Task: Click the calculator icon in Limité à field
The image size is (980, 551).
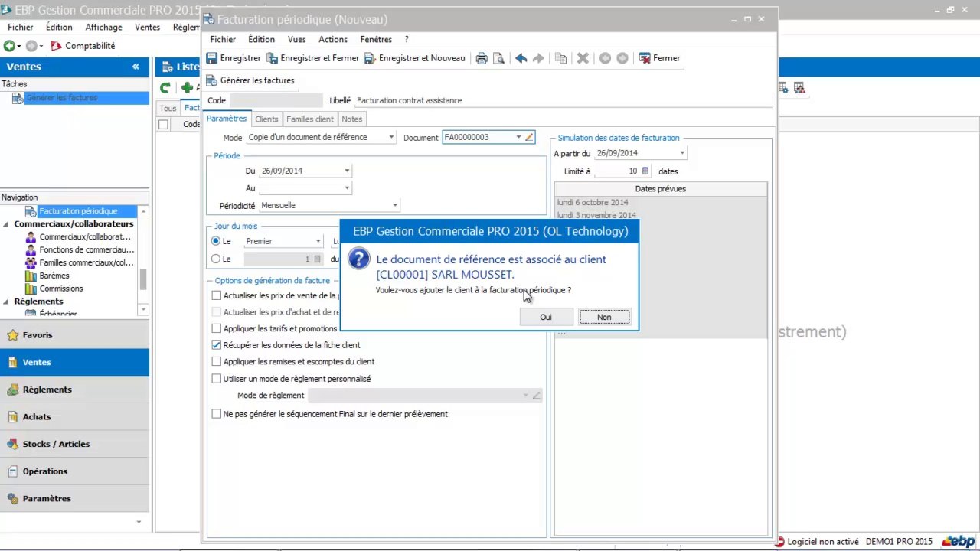Action: tap(645, 171)
